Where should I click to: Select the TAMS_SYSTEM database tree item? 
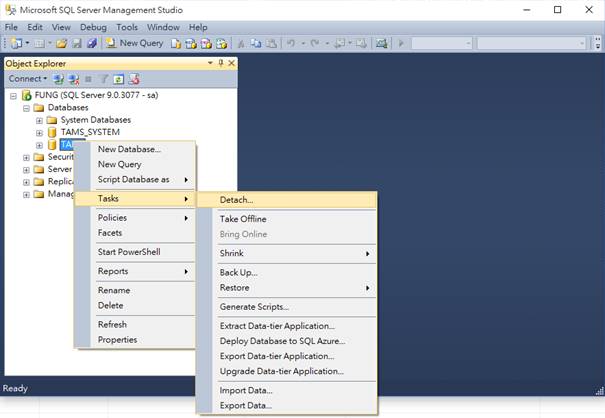coord(90,132)
